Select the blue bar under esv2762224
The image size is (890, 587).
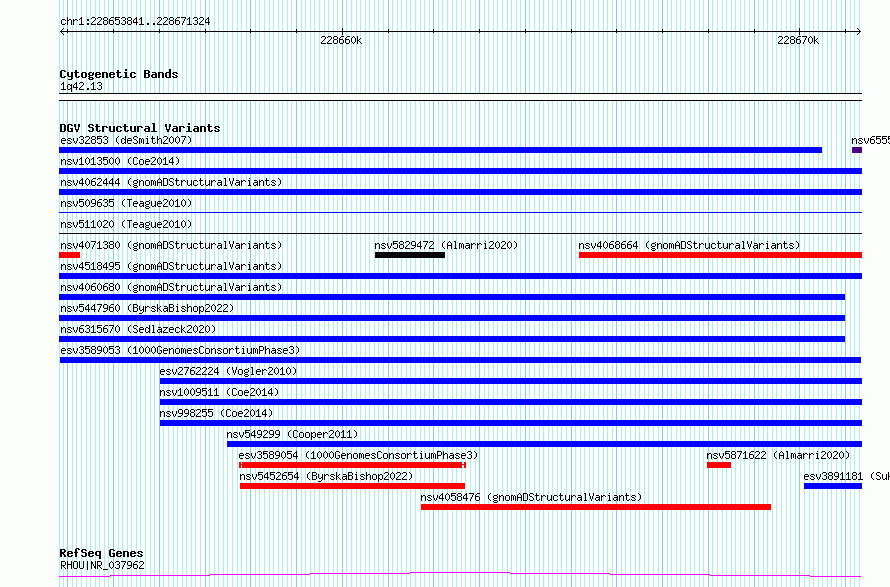click(x=511, y=381)
